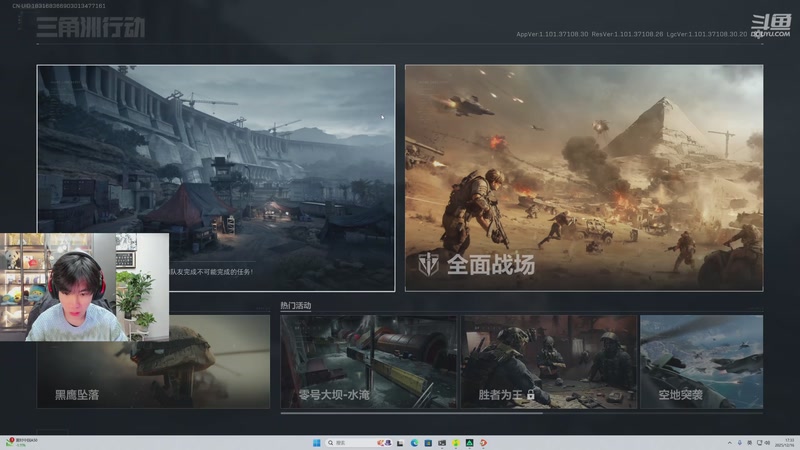Open the dam scene mode card

[x=216, y=178]
